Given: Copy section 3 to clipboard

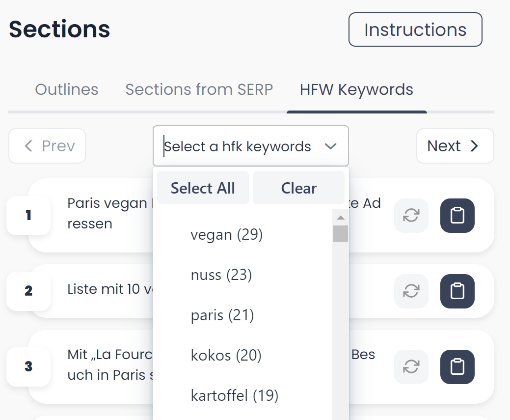Looking at the screenshot, I should click(457, 367).
